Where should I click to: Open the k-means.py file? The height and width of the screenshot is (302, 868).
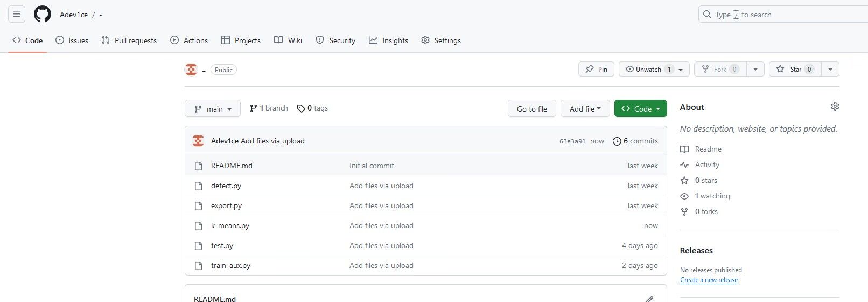coord(230,226)
